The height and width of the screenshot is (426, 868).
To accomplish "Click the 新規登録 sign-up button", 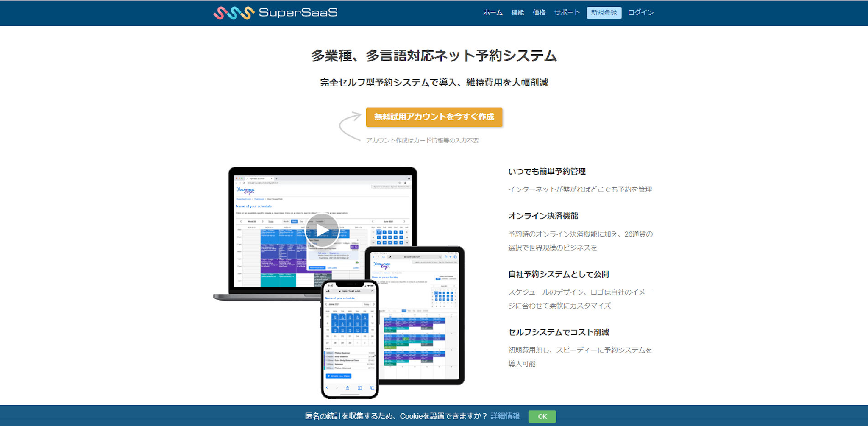I will [604, 13].
